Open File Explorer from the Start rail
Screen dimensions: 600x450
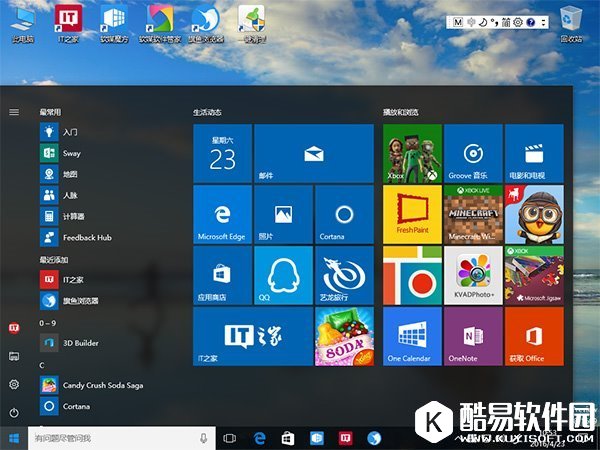14,356
